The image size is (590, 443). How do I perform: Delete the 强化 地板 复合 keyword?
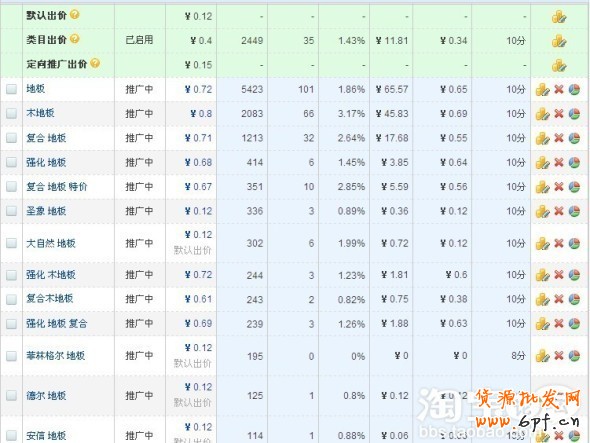pyautogui.click(x=559, y=324)
